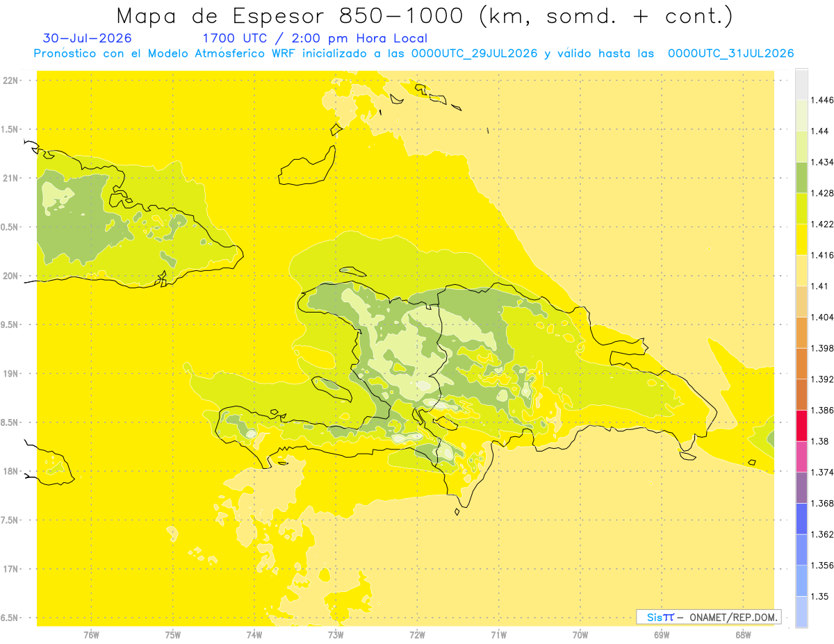The height and width of the screenshot is (644, 834).
Task: Click the bright yellow band between 1.416 and 1.422
Action: (x=801, y=240)
